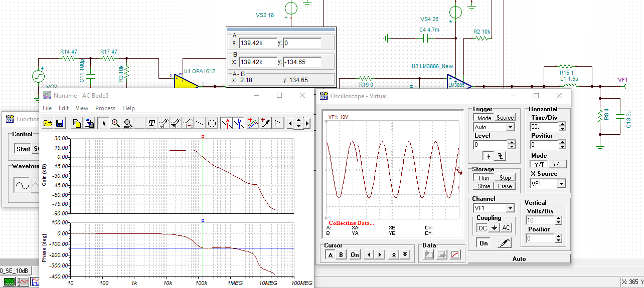Click the right arrow in Bode toolbar
This screenshot has height=288, width=644.
click(307, 123)
